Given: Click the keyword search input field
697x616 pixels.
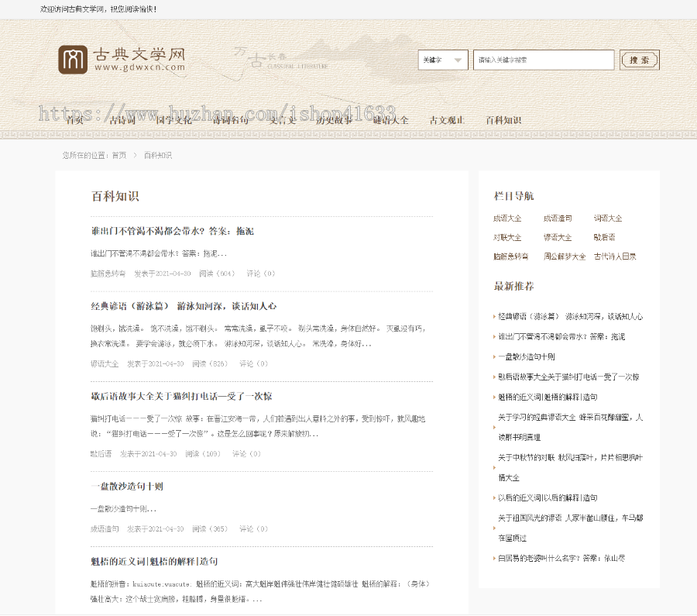Looking at the screenshot, I should [543, 60].
